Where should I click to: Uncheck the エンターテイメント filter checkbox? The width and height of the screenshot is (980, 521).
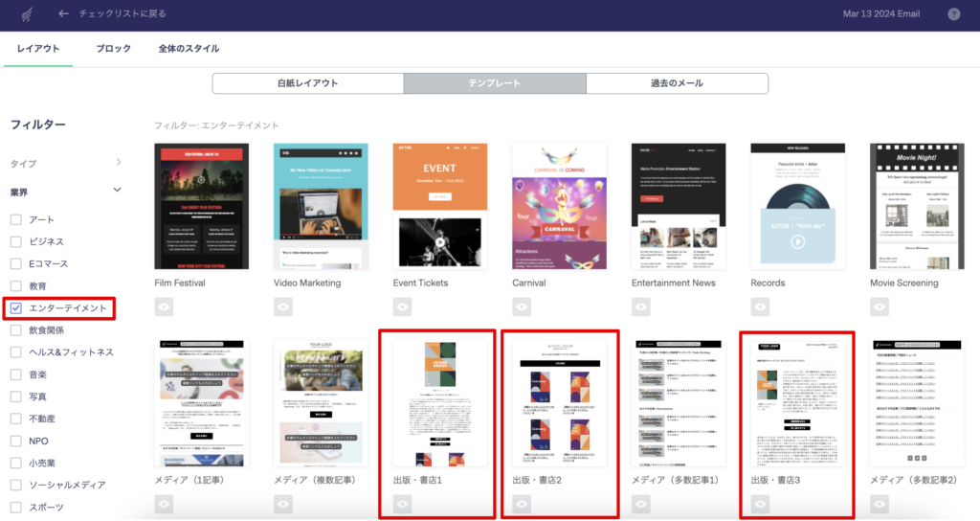point(16,308)
